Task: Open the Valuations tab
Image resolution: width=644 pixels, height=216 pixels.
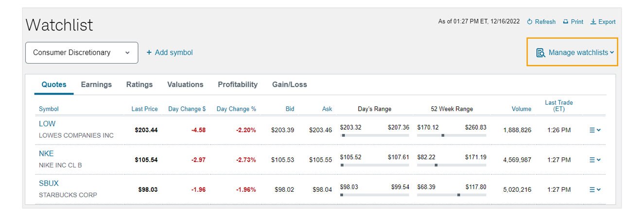Action: [185, 84]
